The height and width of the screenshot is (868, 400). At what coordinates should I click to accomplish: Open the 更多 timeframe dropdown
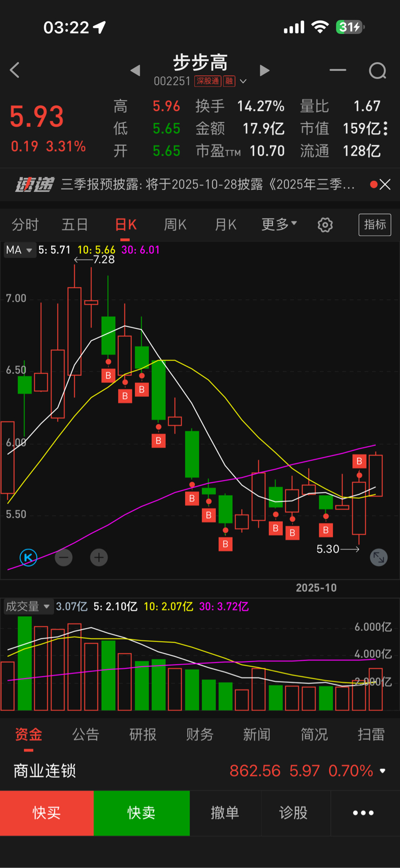[279, 224]
